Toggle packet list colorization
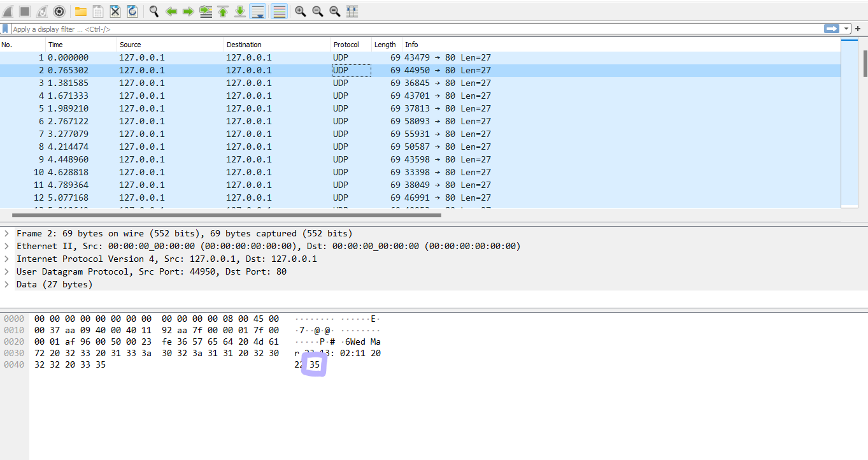The height and width of the screenshot is (460, 868). 279,11
